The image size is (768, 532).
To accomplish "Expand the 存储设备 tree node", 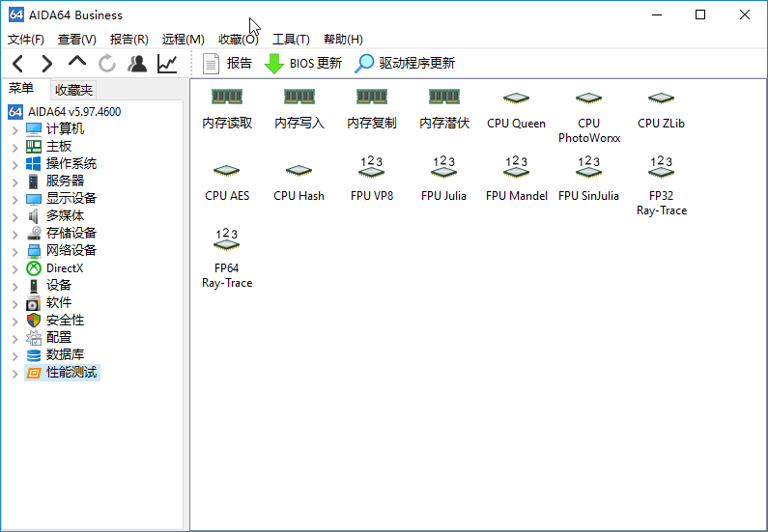I will [14, 234].
